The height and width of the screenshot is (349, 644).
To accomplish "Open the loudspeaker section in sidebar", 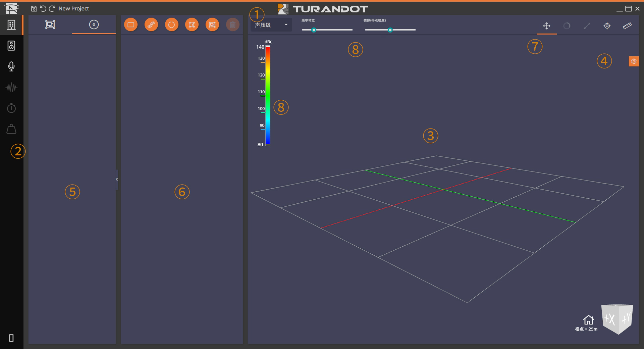I will click(x=11, y=46).
